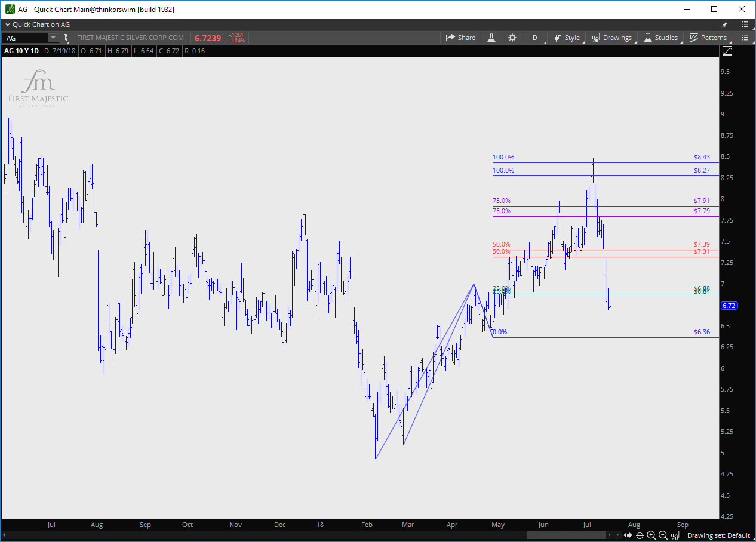Screen dimensions: 756x542
Task: Click the scroll right arrow
Action: [x=619, y=535]
